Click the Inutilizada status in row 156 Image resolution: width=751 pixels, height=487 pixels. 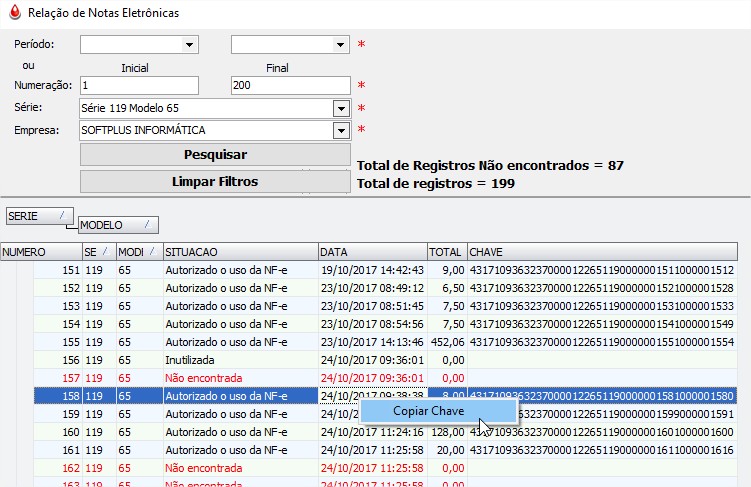click(190, 360)
